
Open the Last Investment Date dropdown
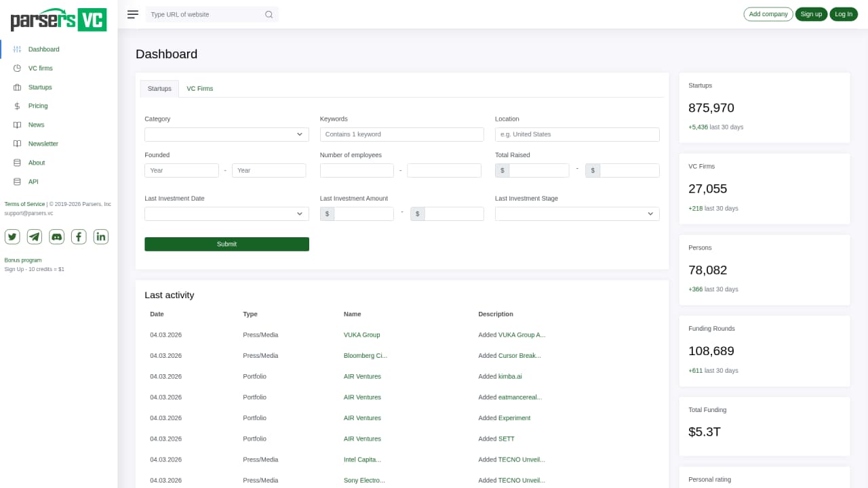tap(226, 214)
